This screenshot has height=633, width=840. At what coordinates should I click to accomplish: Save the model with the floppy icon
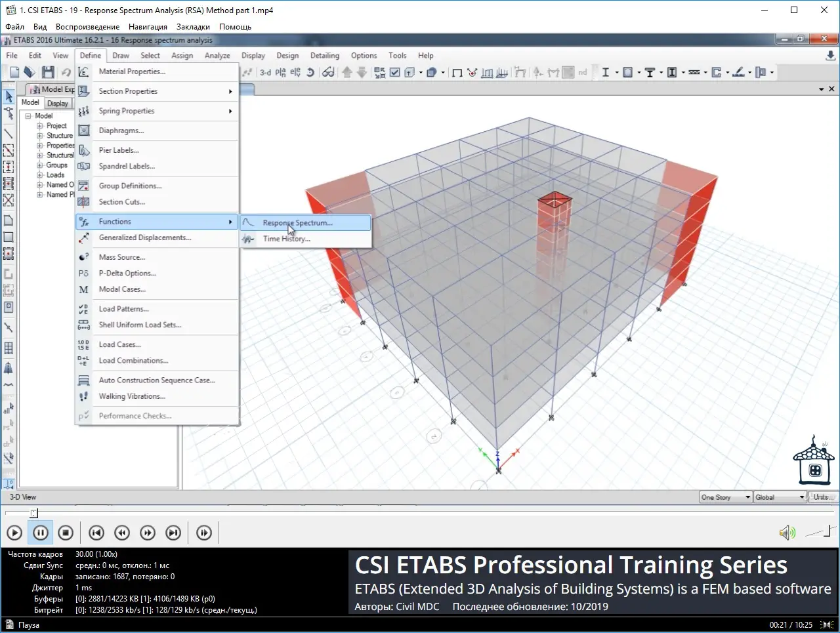(48, 72)
